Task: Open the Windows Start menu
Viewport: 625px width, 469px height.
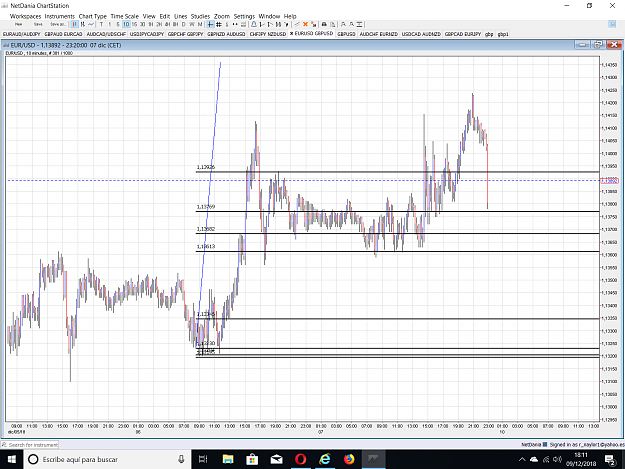Action: [x=12, y=459]
